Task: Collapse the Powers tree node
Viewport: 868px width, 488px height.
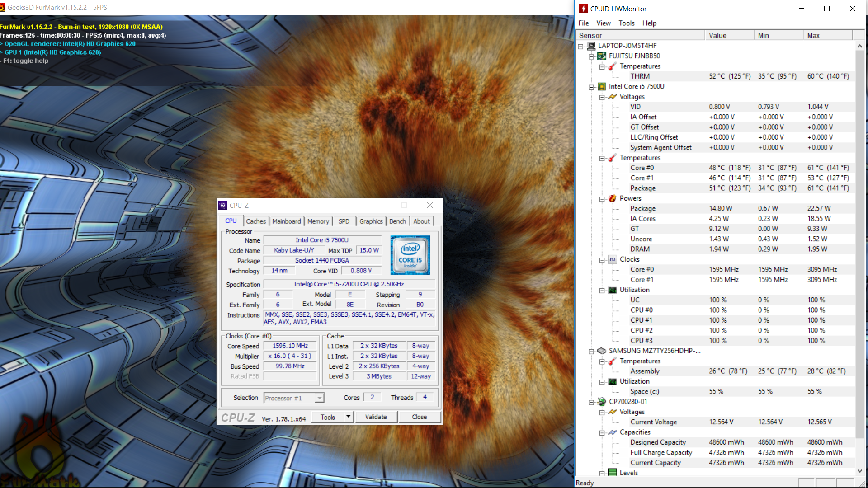Action: (x=602, y=199)
